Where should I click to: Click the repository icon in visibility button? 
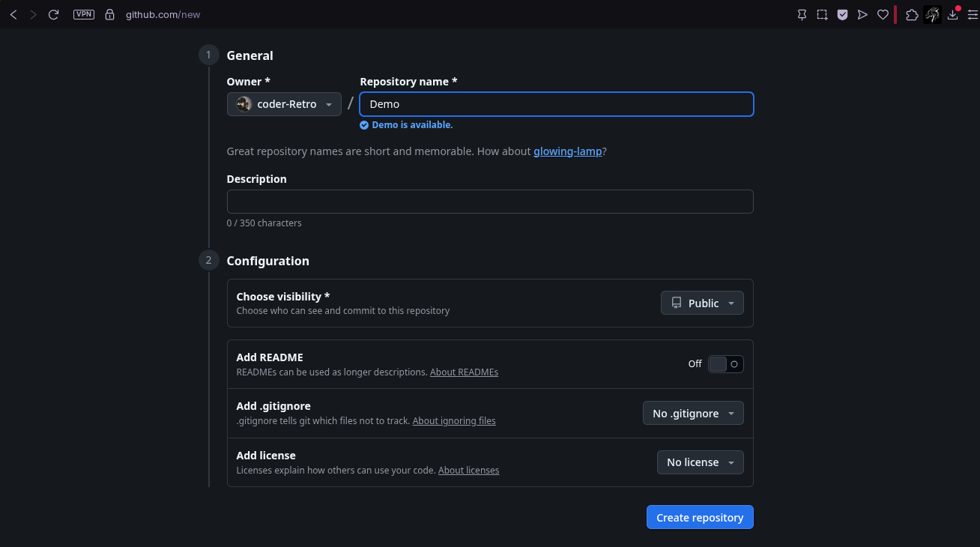point(677,303)
